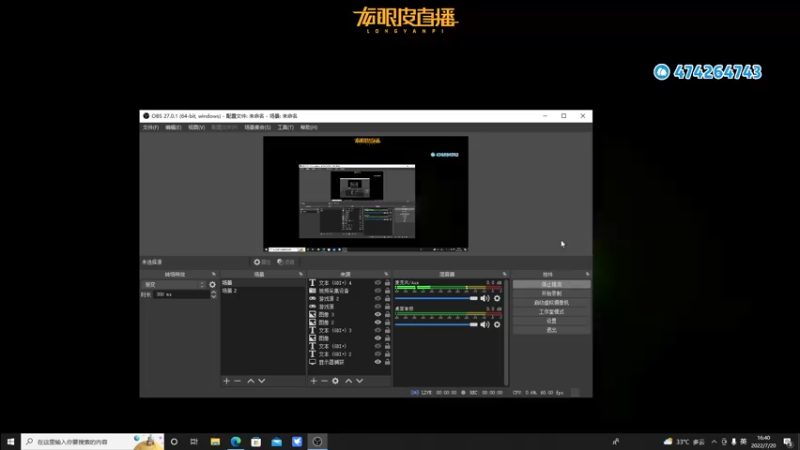Select 场景 2 in Scenes list
Viewport: 800px width, 450px height.
pos(263,291)
